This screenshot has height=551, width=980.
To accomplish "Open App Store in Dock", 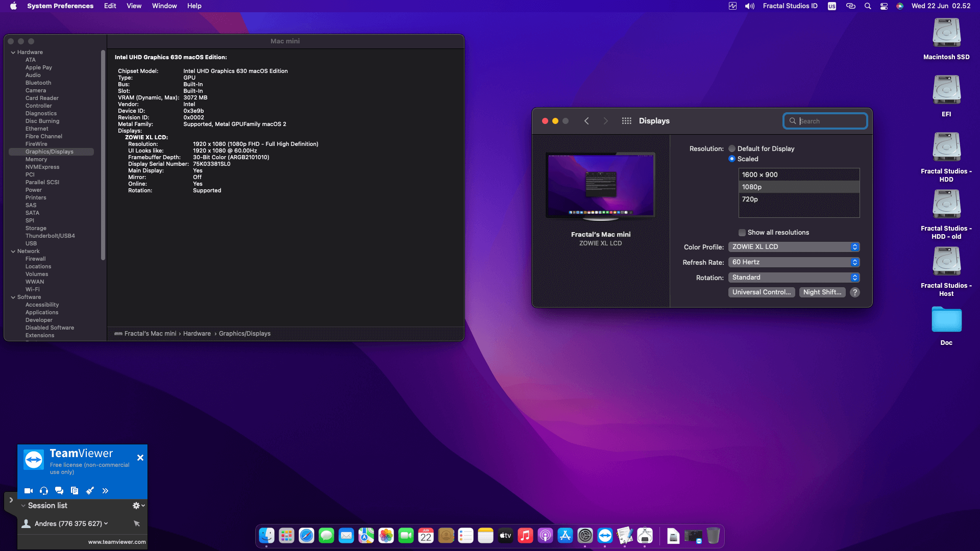I will (x=565, y=535).
